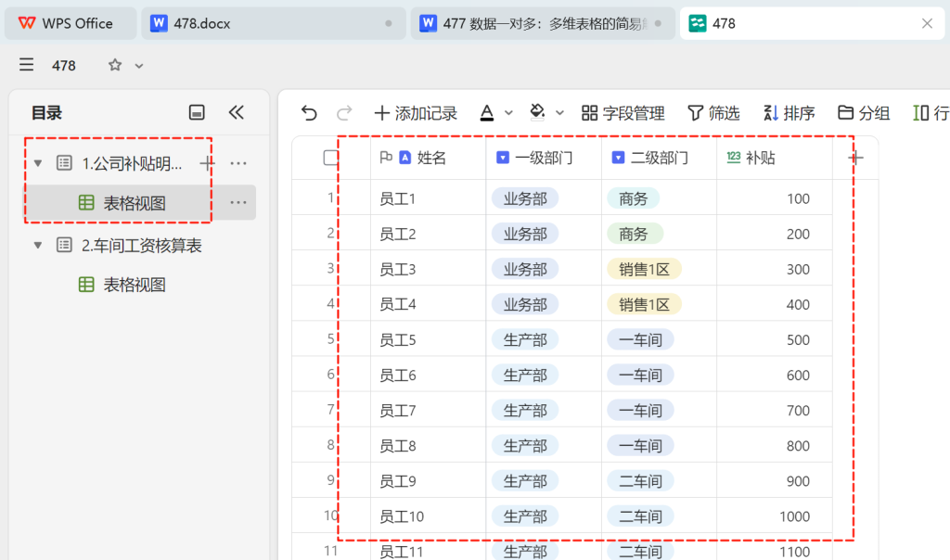Click 业务部 tag in 员工2 row
Image resolution: width=950 pixels, height=560 pixels.
[525, 234]
